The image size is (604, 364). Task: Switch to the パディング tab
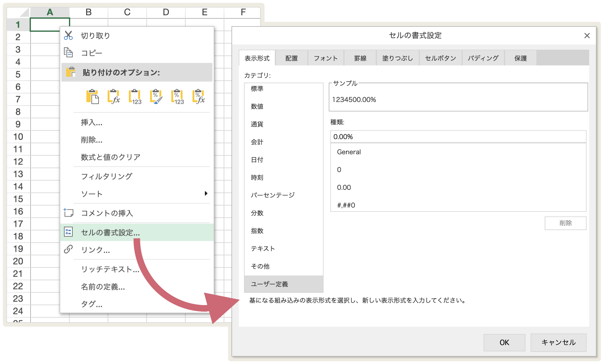coord(483,58)
